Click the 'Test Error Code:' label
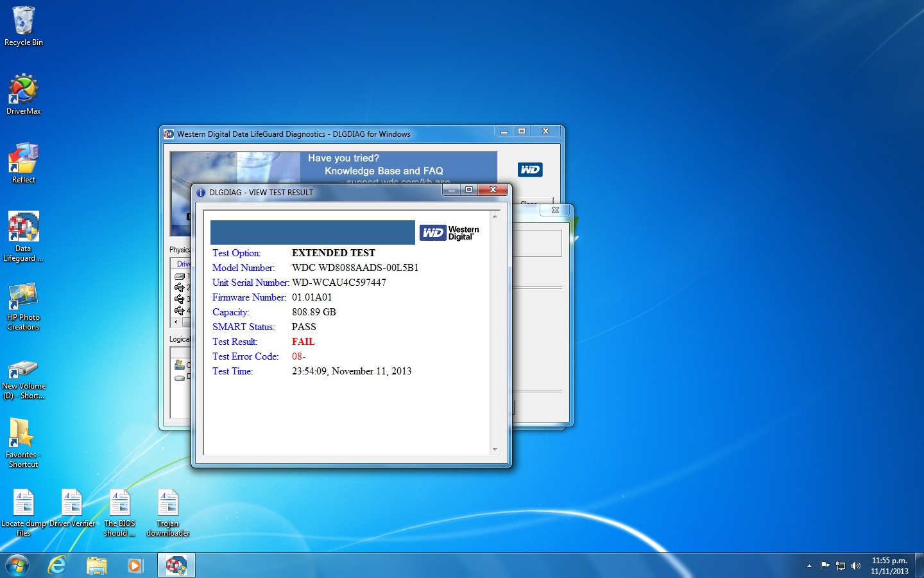Viewport: 924px width, 578px height. [245, 356]
